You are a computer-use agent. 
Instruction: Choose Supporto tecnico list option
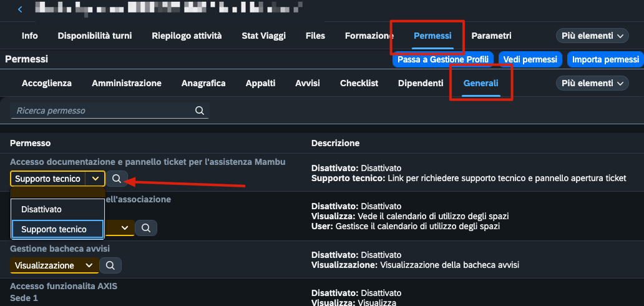click(x=57, y=230)
